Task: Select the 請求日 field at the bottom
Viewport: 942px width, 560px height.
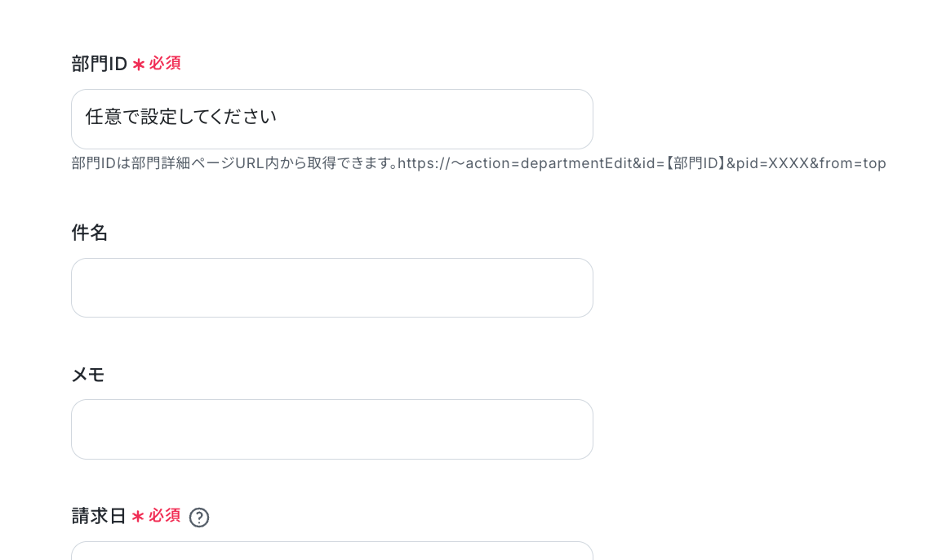Action: coord(332,551)
